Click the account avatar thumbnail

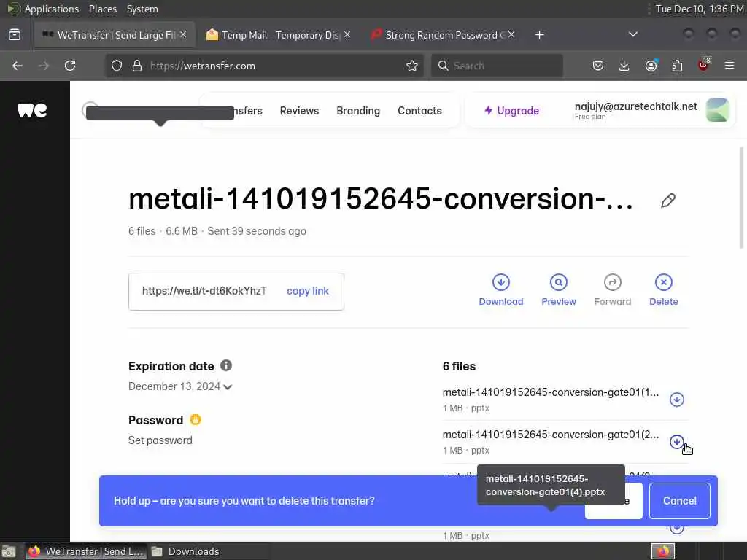717,110
